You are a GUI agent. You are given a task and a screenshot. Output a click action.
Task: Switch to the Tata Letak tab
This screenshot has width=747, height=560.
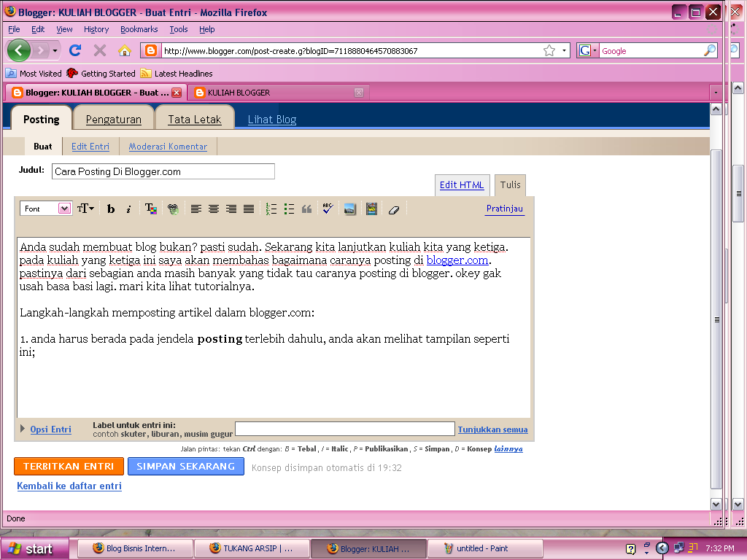click(x=194, y=119)
